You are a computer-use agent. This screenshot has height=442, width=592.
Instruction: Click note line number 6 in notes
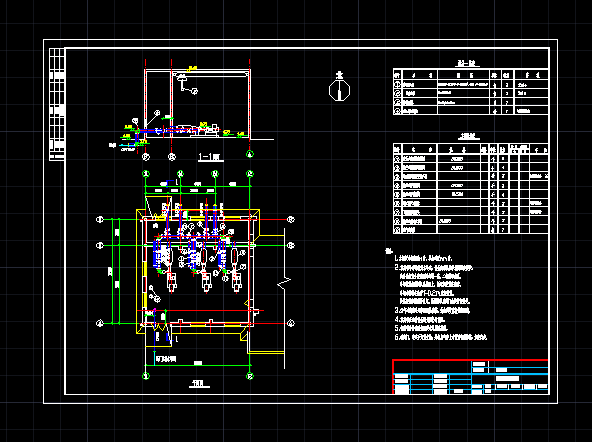pyautogui.click(x=441, y=337)
